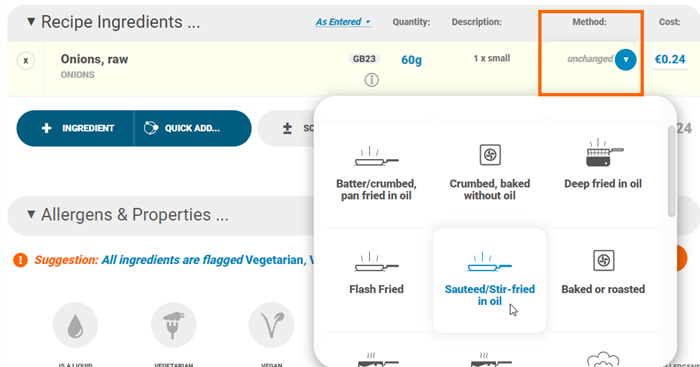Screen dimensions: 700x367
Task: Click the Quick Add button
Action: pyautogui.click(x=192, y=128)
